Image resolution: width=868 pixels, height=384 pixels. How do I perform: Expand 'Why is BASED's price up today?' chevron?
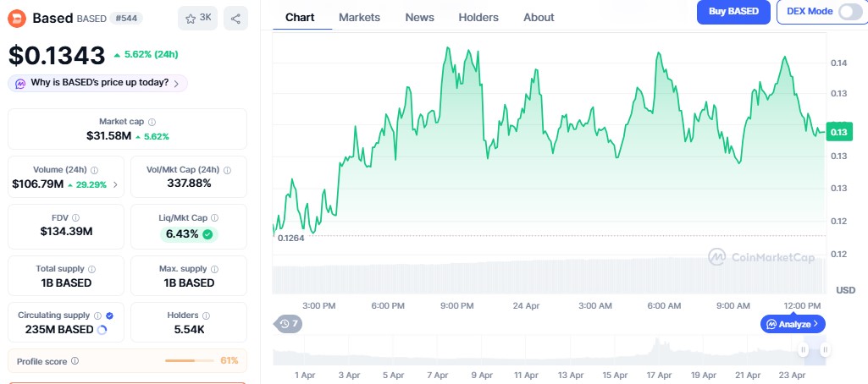coord(176,84)
